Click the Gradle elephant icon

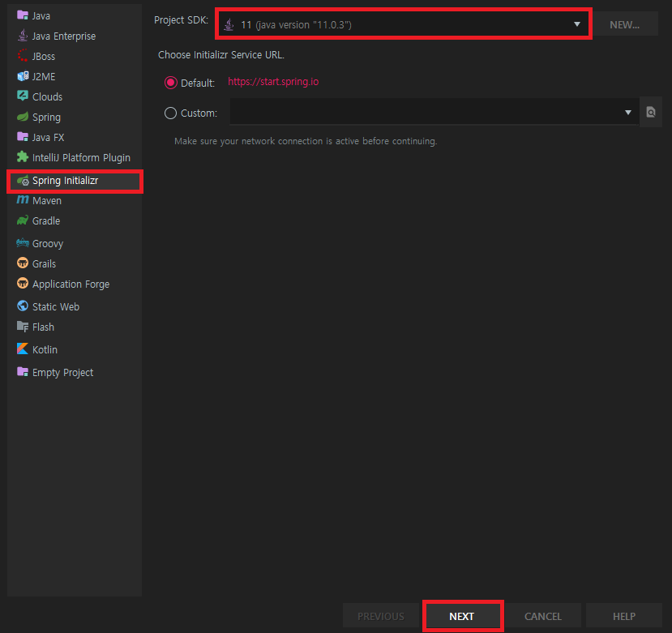22,220
